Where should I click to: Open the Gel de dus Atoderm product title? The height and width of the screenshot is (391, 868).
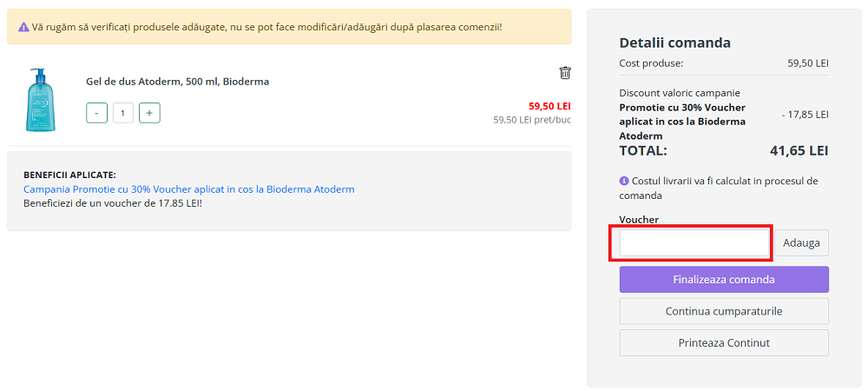(x=177, y=82)
